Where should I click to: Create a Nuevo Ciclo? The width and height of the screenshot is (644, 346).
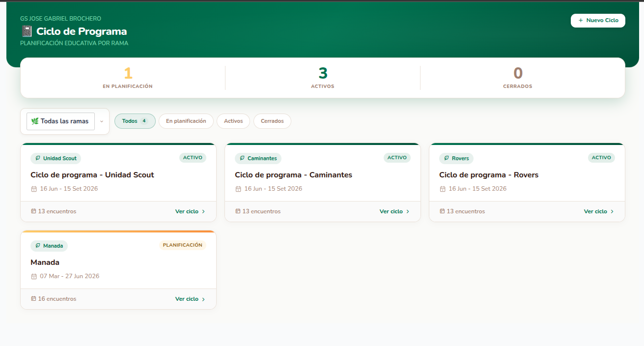point(598,21)
